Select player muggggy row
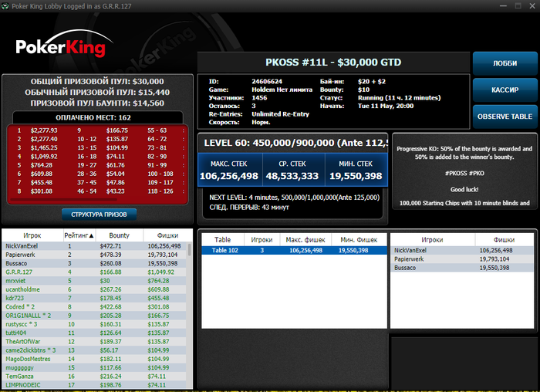This screenshot has height=392, width=540. tap(94, 367)
